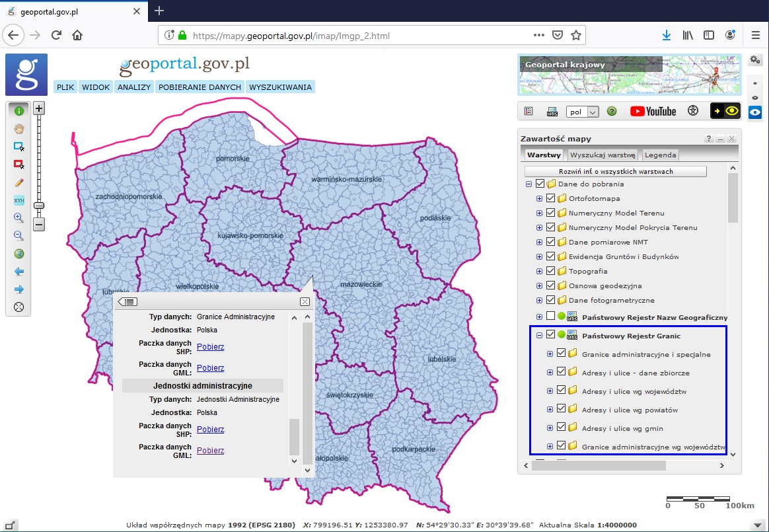
Task: Click the map zoom slider handle
Action: 39,206
